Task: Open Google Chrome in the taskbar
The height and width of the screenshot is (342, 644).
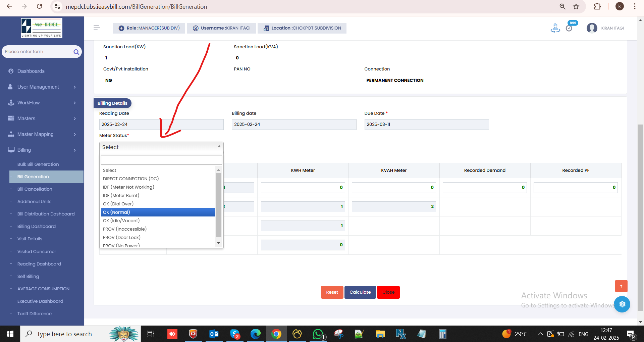Action: point(276,334)
